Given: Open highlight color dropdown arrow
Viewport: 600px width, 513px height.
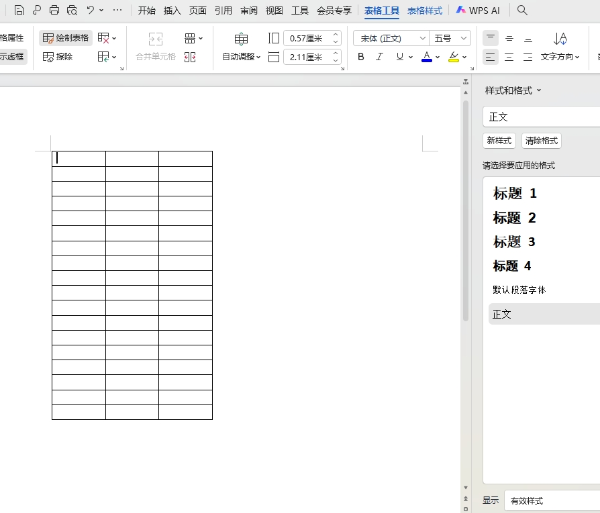Looking at the screenshot, I should pos(465,57).
